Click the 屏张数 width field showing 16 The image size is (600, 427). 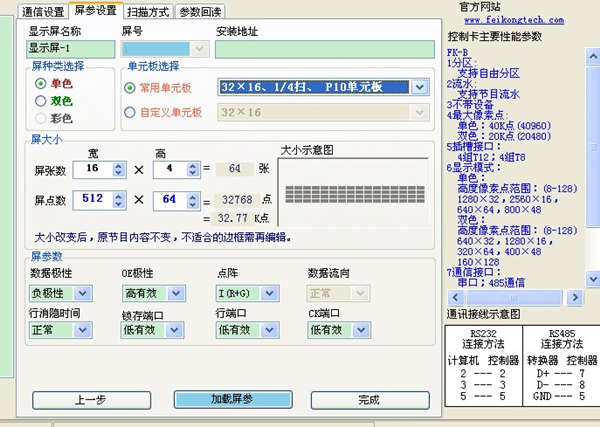pos(93,169)
